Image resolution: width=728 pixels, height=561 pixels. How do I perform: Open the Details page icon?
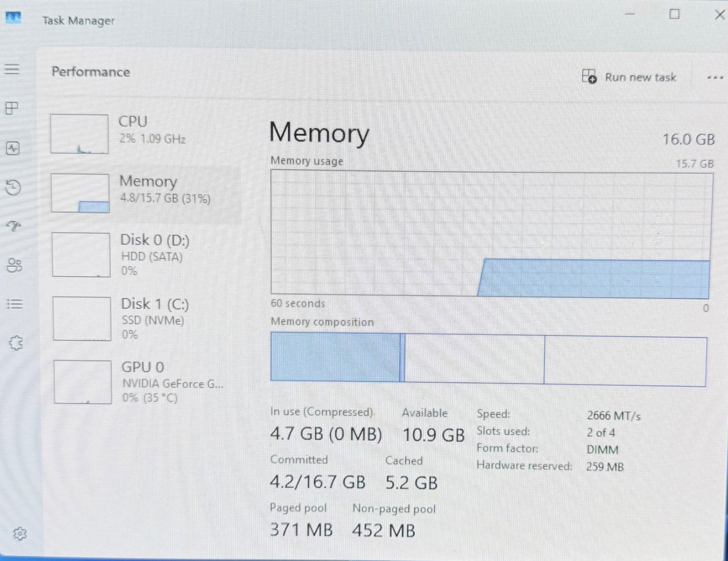click(x=15, y=304)
